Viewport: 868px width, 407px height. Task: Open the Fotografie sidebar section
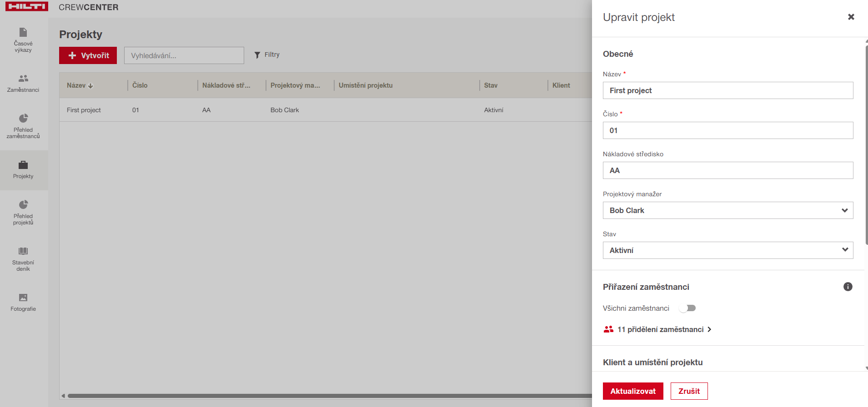pos(23,302)
